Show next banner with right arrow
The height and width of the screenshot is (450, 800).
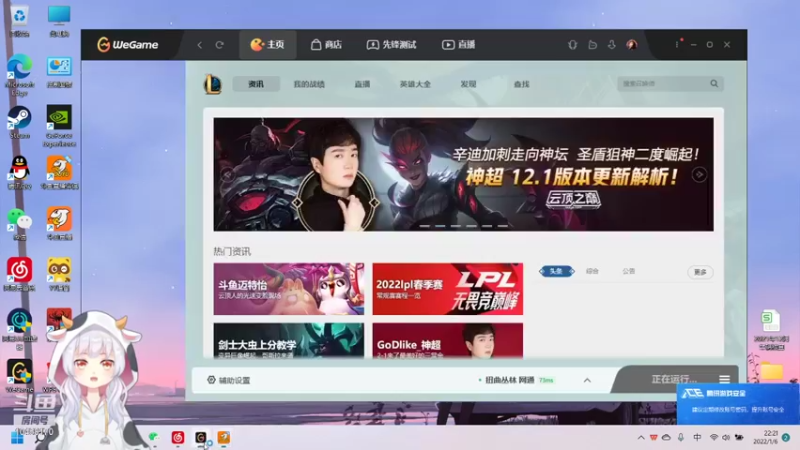point(699,174)
